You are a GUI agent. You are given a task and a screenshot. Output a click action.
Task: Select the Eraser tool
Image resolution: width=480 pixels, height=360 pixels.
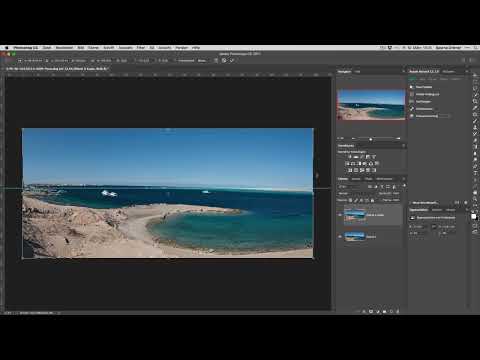pos(475,140)
